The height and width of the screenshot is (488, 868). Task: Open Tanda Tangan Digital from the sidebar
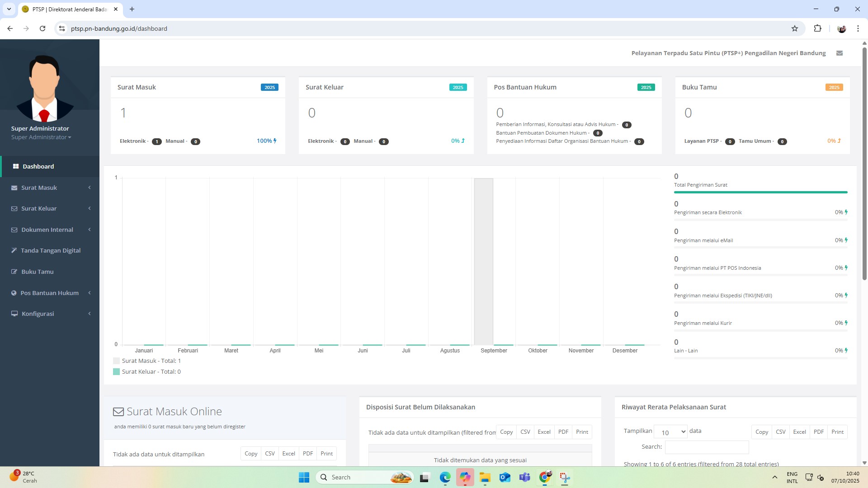coord(50,251)
